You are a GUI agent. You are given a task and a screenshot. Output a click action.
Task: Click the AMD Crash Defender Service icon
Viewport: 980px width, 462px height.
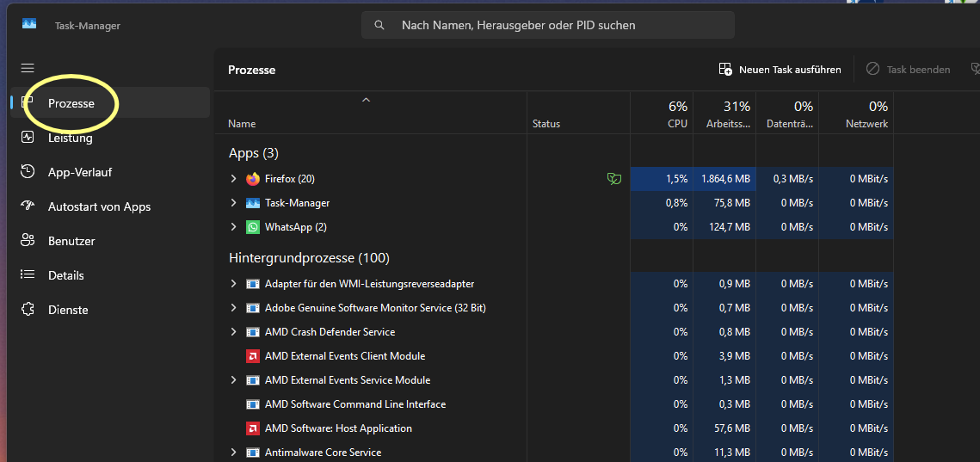252,332
